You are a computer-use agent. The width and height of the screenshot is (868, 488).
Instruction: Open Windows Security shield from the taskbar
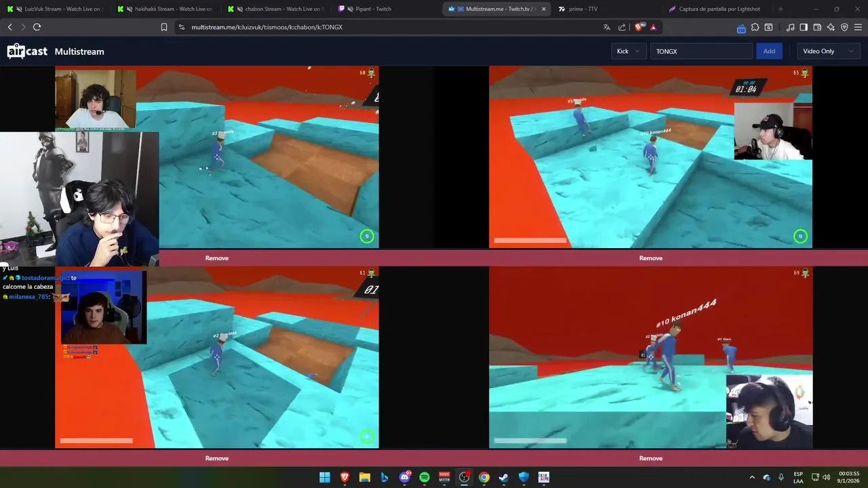pos(524,477)
